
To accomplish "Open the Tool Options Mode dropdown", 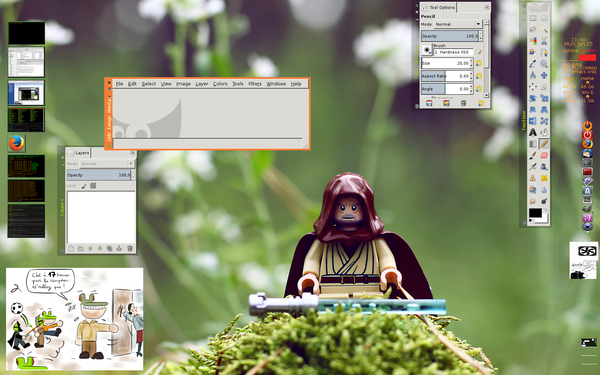I will pos(458,24).
